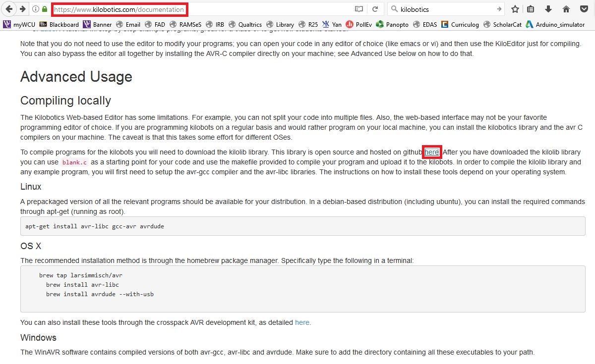The height and width of the screenshot is (364, 595).
Task: Click the 'Compiling locally' heading
Action: (65, 101)
